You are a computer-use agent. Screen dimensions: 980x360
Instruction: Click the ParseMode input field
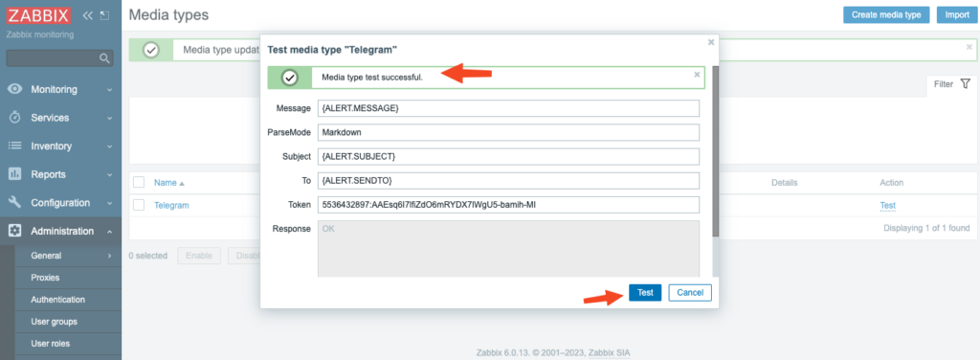(x=508, y=132)
